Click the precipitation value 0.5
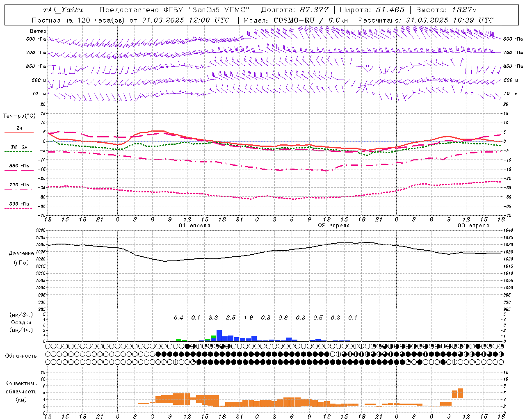Image resolution: width=525 pixels, height=420 pixels. click(x=318, y=317)
